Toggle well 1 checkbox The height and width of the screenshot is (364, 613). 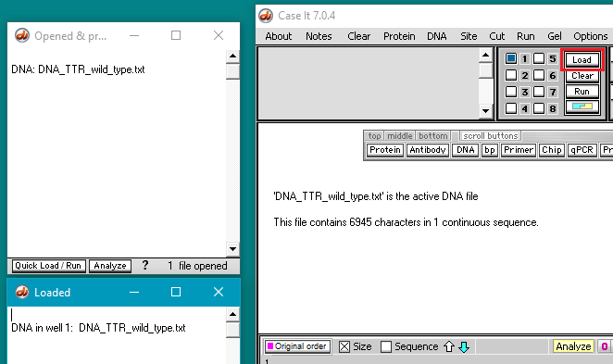click(511, 58)
